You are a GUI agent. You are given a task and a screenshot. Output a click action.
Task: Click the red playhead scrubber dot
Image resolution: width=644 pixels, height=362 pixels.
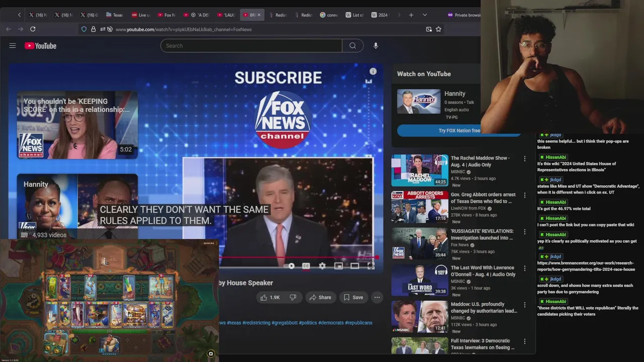click(x=376, y=257)
